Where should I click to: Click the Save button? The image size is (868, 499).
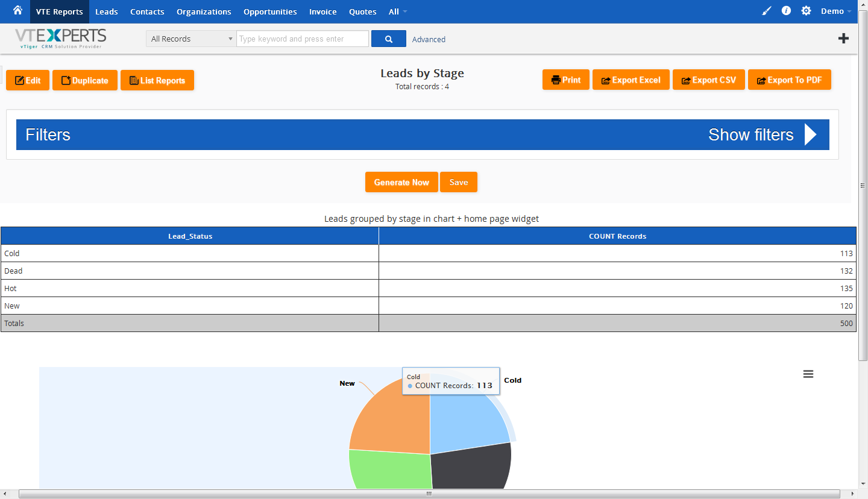(459, 182)
